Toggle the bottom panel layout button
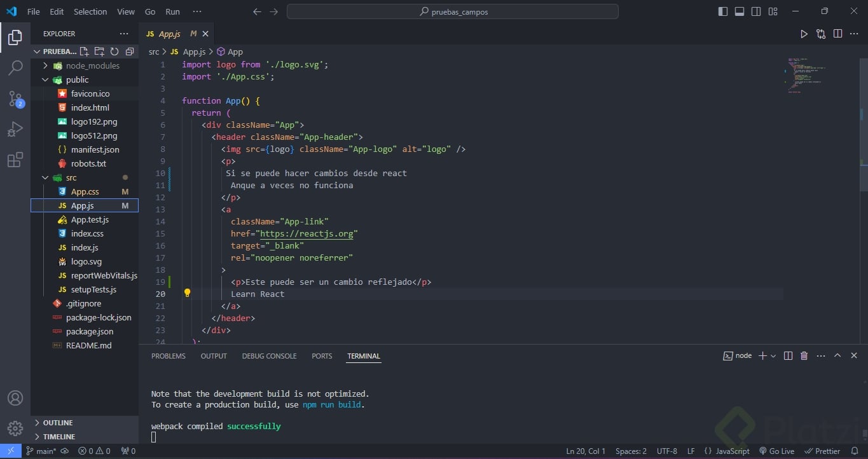 click(740, 11)
